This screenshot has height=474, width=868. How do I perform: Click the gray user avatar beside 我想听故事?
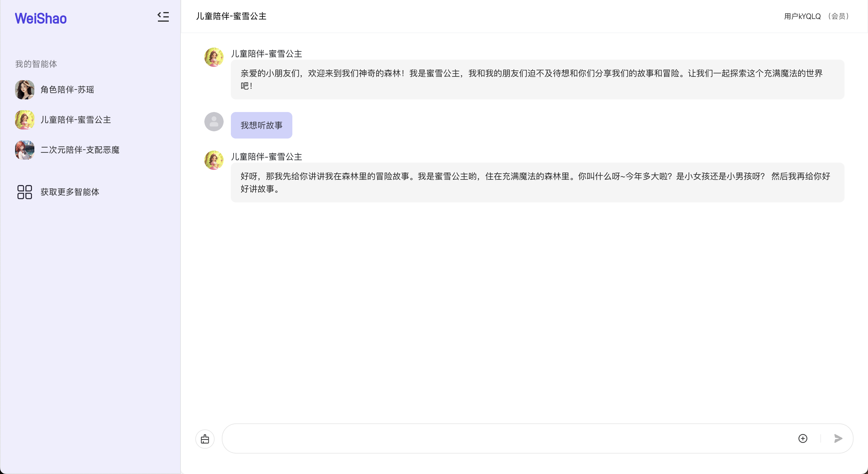click(x=214, y=122)
